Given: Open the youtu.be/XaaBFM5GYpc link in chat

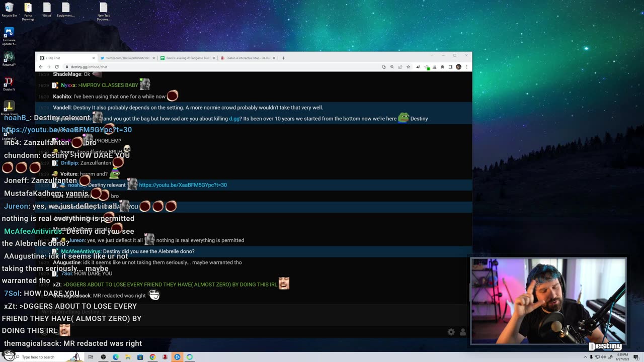Looking at the screenshot, I should click(183, 185).
